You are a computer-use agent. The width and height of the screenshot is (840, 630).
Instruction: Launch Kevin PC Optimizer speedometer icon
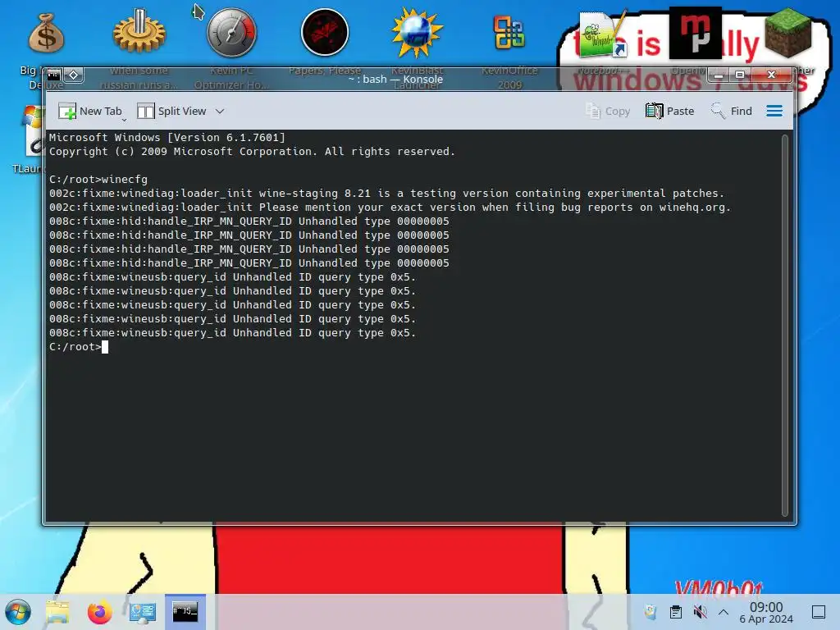point(232,32)
